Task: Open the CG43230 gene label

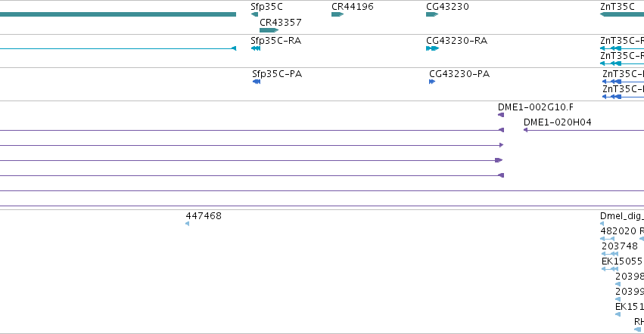Action: point(447,7)
